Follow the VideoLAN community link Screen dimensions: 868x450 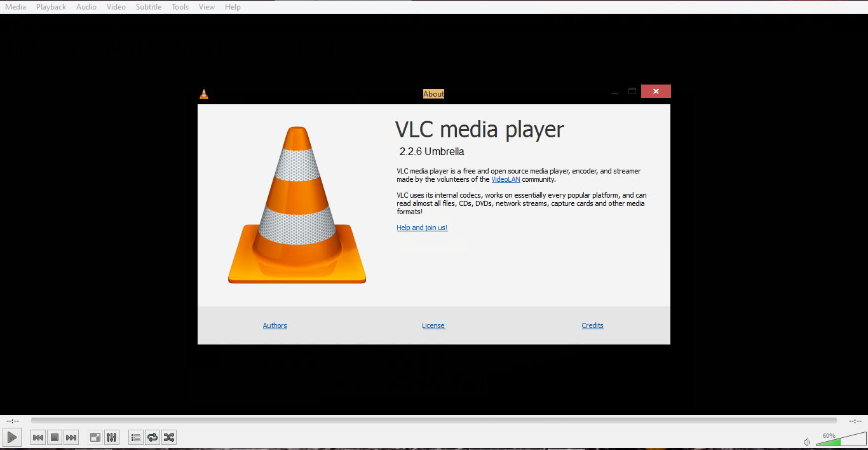click(506, 179)
